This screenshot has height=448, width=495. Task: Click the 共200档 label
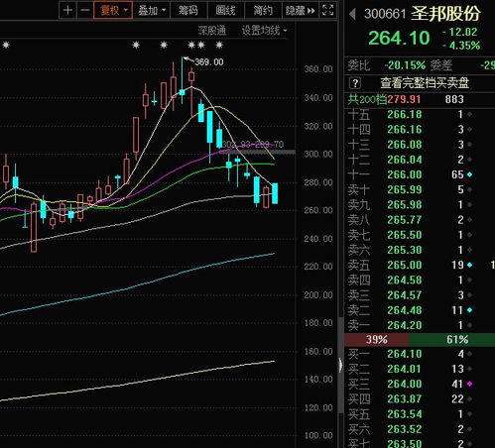point(367,99)
